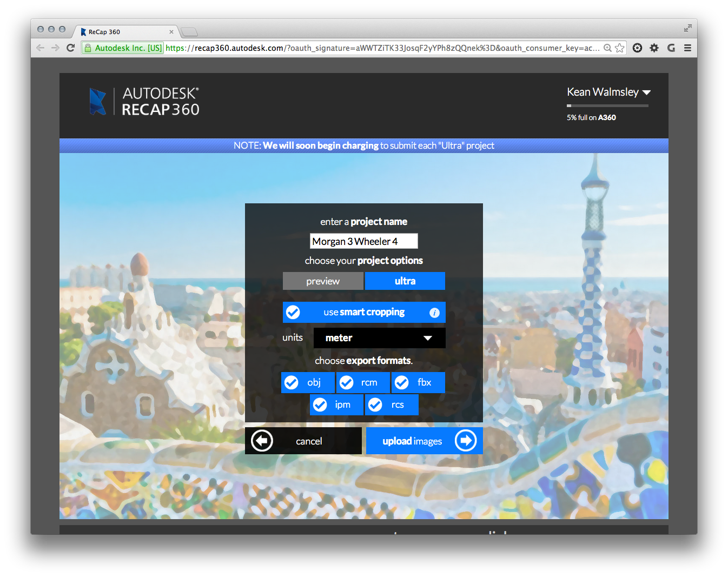Click the gear extension icon in toolbar
The height and width of the screenshot is (577, 728).
[654, 48]
